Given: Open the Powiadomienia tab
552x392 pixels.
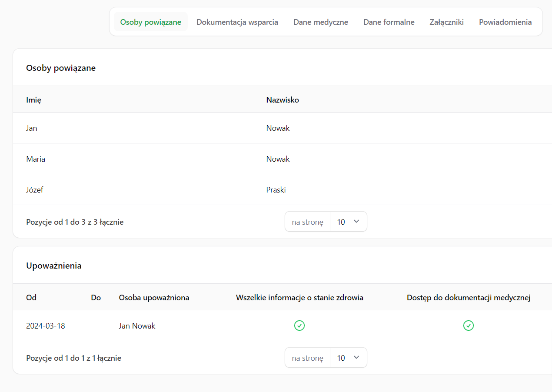Looking at the screenshot, I should [505, 22].
